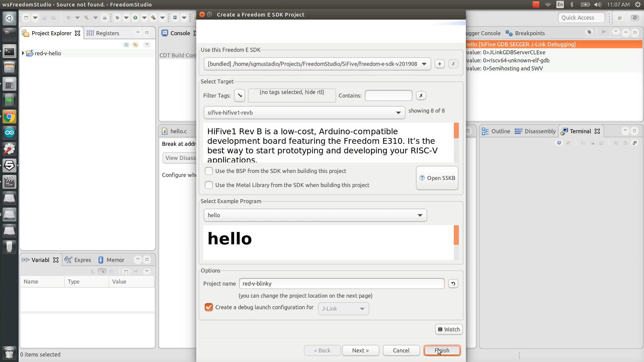This screenshot has height=362, width=644.
Task: Click the add SDK plus button
Action: pos(439,64)
